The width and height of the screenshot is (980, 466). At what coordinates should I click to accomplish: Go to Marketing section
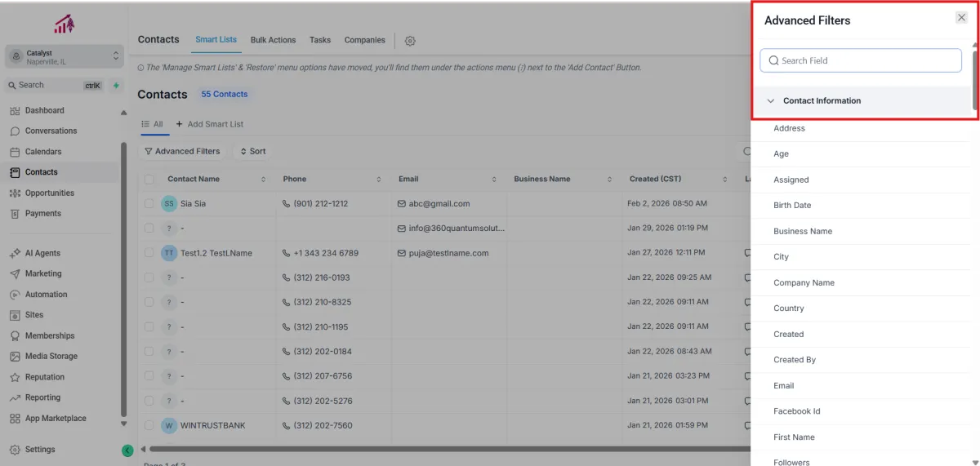pos(43,273)
